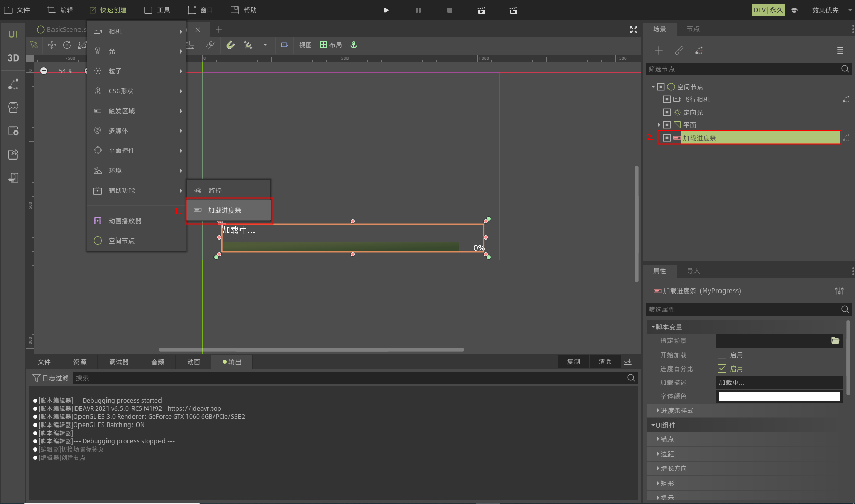Toggle visibility box of 平面

(667, 125)
